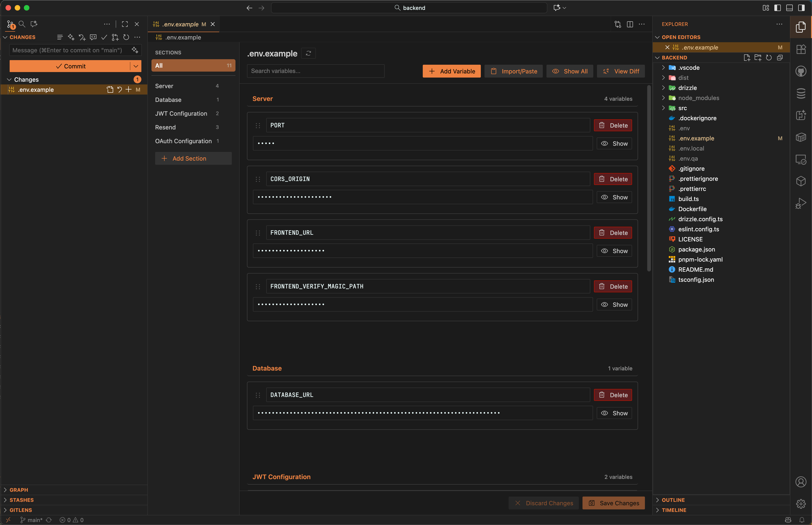
Task: Collapse all folders in the Explorer
Action: pyautogui.click(x=780, y=58)
